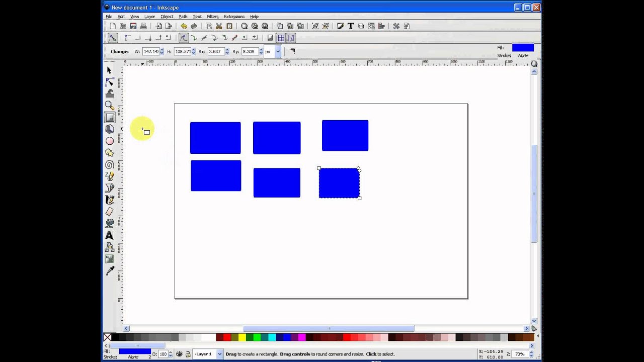Click the horizontal canvas scrollbar thumb
644x362 pixels.
click(329, 329)
